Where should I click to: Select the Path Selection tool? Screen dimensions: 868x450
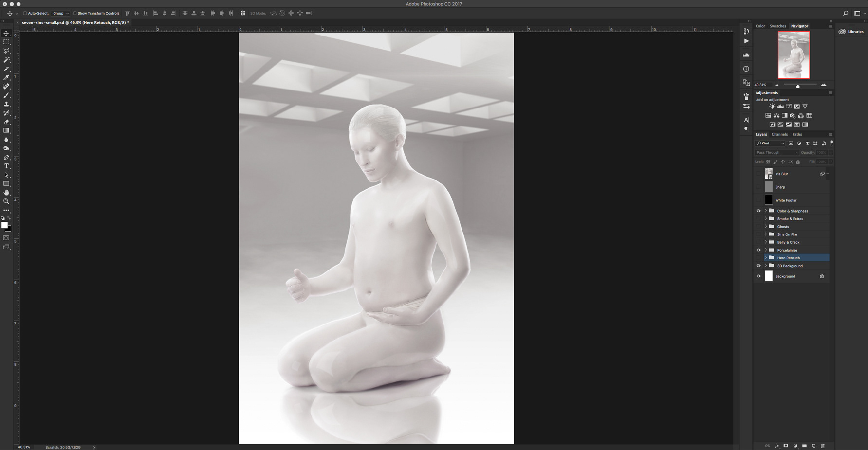[6, 175]
